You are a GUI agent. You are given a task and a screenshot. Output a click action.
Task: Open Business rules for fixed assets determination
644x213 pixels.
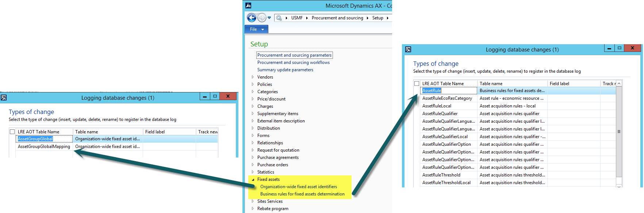coord(302,194)
